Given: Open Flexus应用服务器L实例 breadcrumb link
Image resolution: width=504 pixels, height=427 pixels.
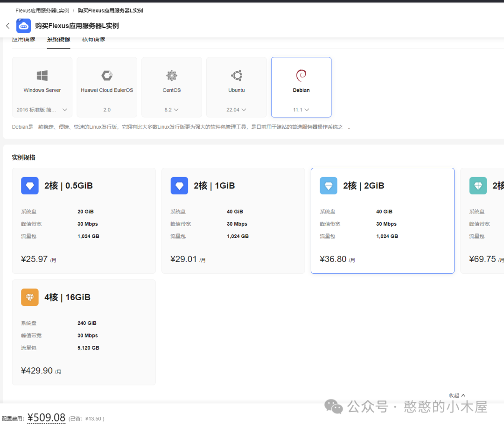Looking at the screenshot, I should pos(42,10).
